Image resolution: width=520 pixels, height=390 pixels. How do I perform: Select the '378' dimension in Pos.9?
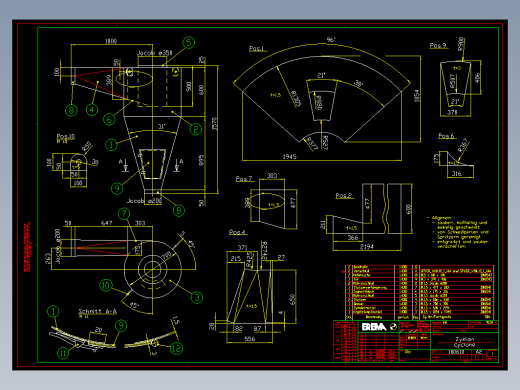pos(452,112)
